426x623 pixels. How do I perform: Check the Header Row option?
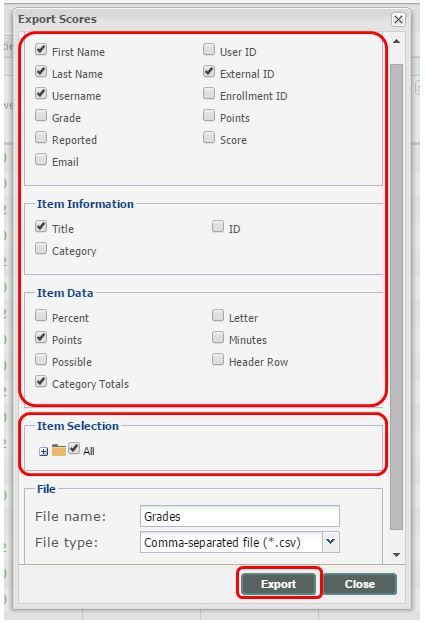[217, 360]
